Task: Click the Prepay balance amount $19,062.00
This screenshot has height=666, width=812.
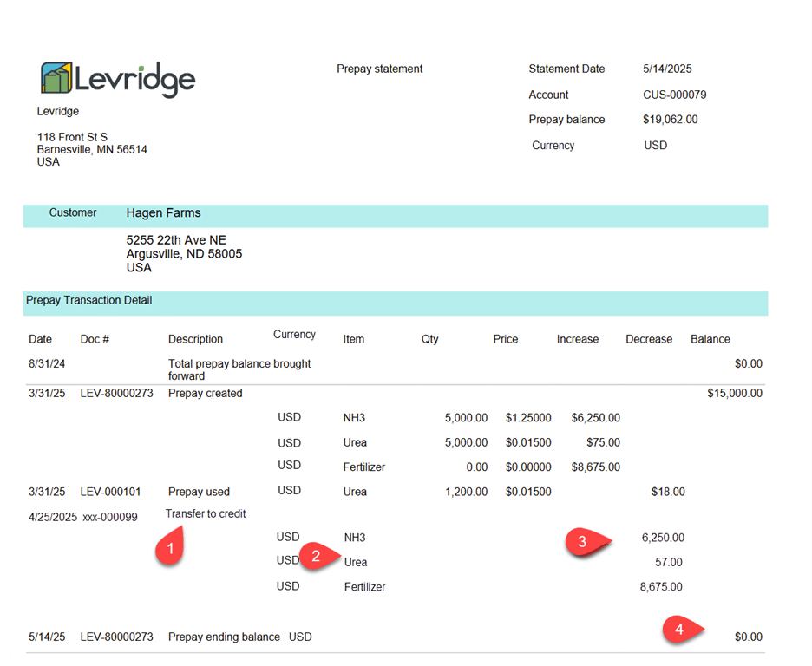Action: coord(671,119)
